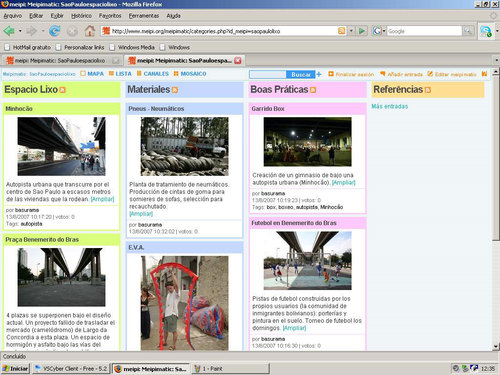
Task: Click the RSS icon beside Espacio Lixo
Action: click(x=62, y=90)
